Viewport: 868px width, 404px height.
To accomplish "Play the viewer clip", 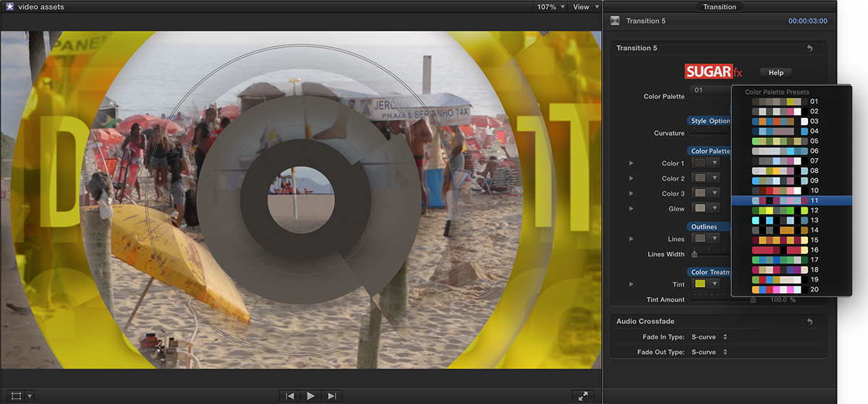I will [311, 395].
